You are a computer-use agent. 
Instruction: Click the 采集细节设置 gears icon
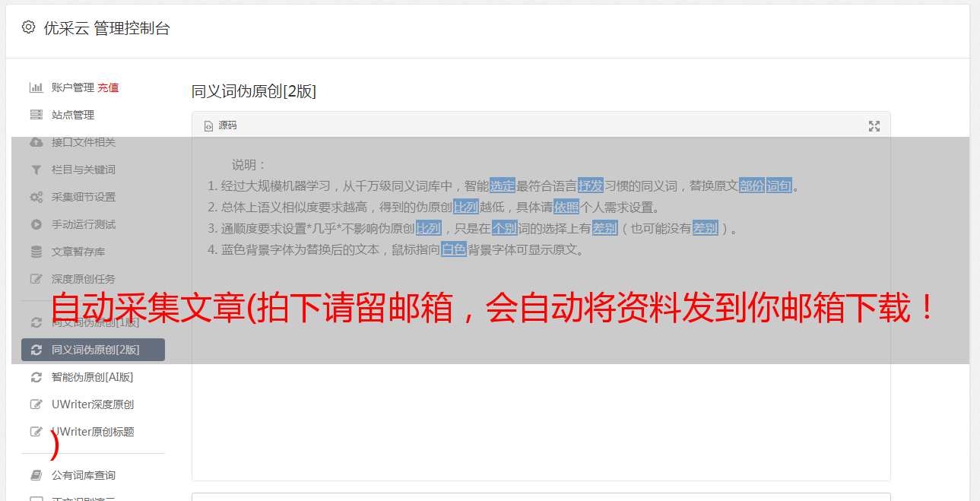[x=36, y=197]
